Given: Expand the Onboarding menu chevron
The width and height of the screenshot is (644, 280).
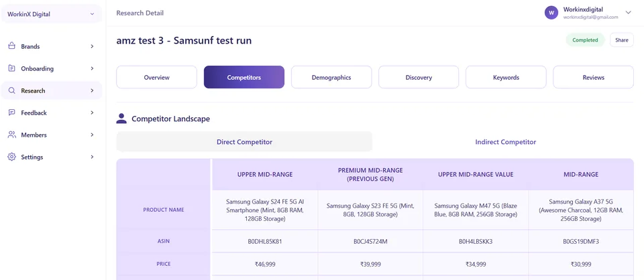Looking at the screenshot, I should (92, 68).
